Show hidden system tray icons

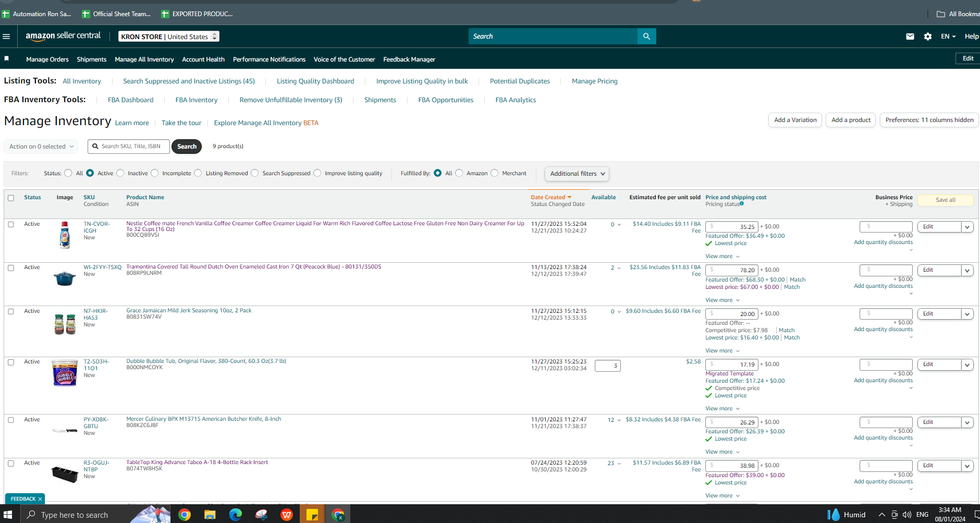pos(882,515)
